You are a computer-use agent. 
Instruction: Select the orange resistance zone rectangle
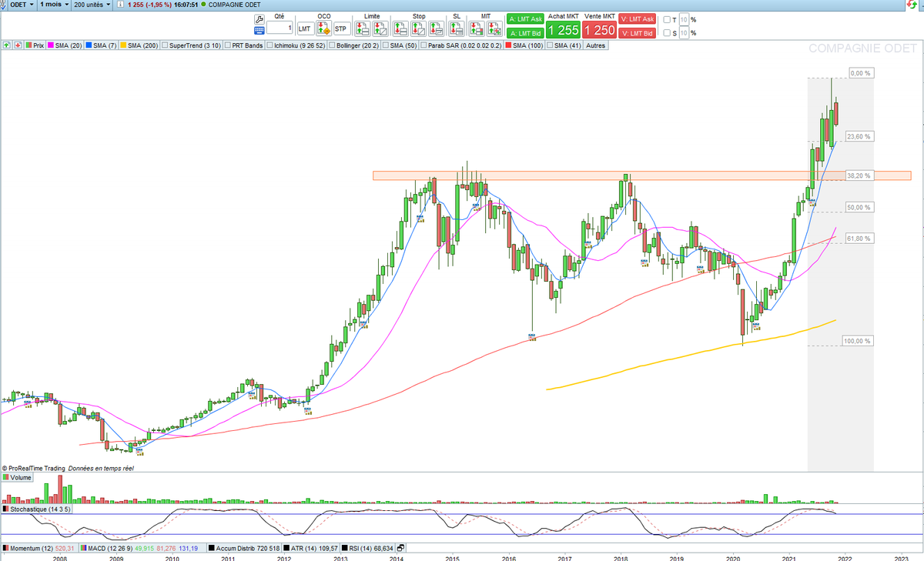coord(641,175)
